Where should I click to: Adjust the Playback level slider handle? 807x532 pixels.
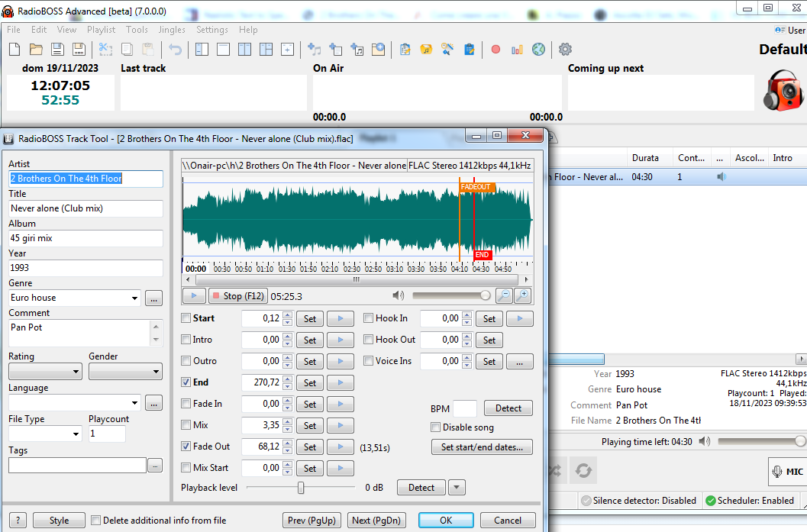click(x=301, y=488)
